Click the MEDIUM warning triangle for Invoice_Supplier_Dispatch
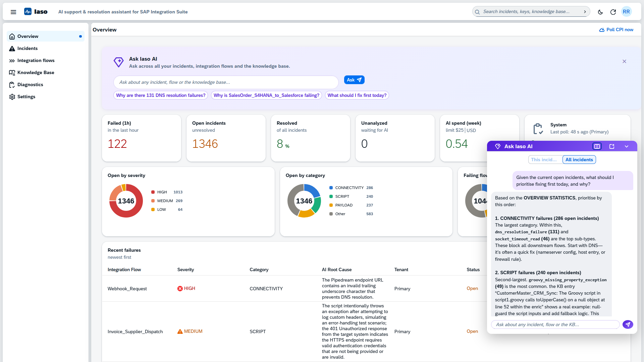The image size is (644, 362). point(180,331)
